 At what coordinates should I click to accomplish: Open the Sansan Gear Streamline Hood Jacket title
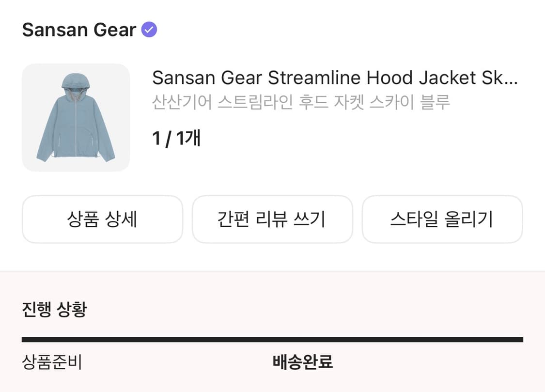[x=334, y=78]
